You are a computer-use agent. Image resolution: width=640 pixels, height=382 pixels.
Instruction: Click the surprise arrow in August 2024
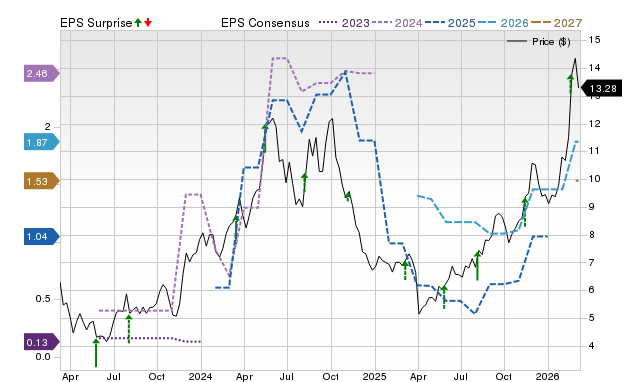pos(304,182)
